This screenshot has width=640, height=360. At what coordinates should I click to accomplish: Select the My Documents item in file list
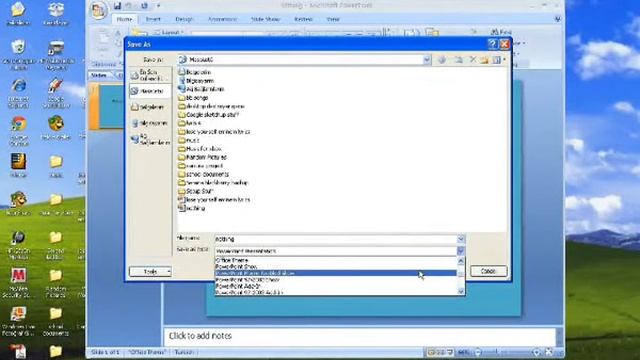coord(195,72)
